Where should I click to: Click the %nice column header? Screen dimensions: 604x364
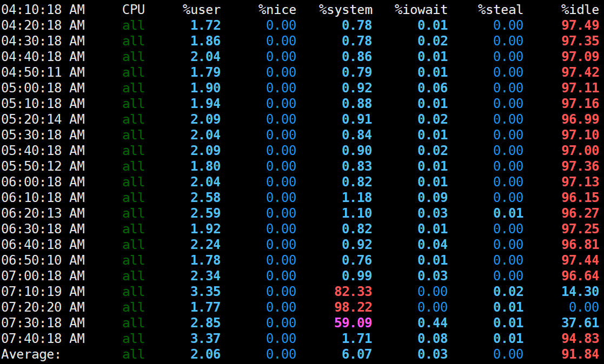277,9
